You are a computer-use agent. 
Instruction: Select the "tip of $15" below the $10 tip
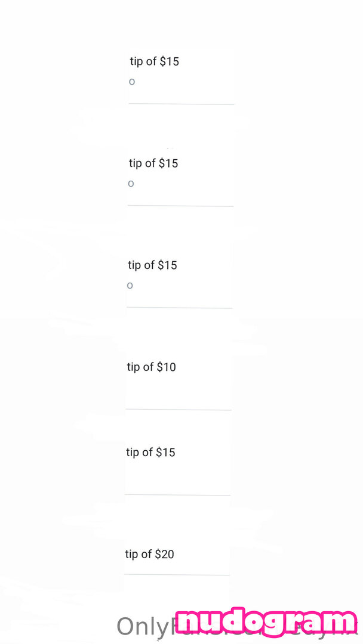150,453
